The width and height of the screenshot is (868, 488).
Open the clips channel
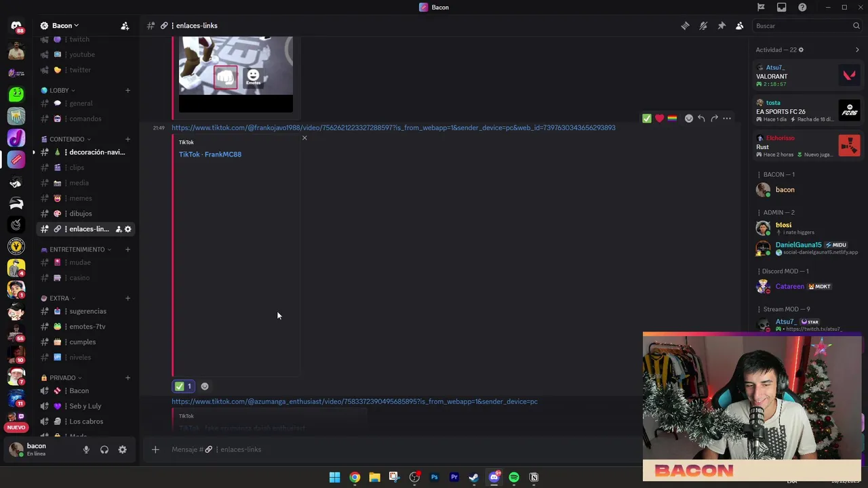click(85, 167)
